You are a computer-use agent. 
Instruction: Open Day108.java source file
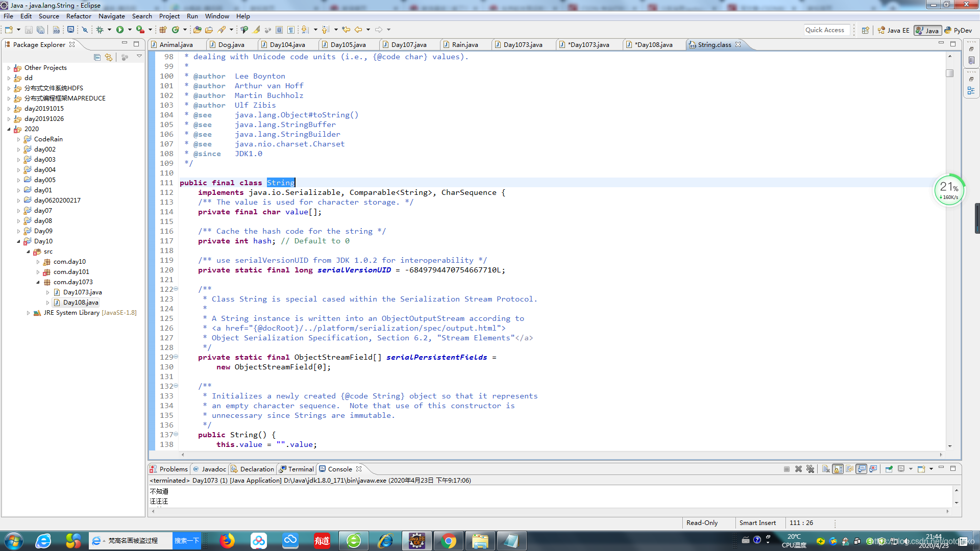point(80,302)
